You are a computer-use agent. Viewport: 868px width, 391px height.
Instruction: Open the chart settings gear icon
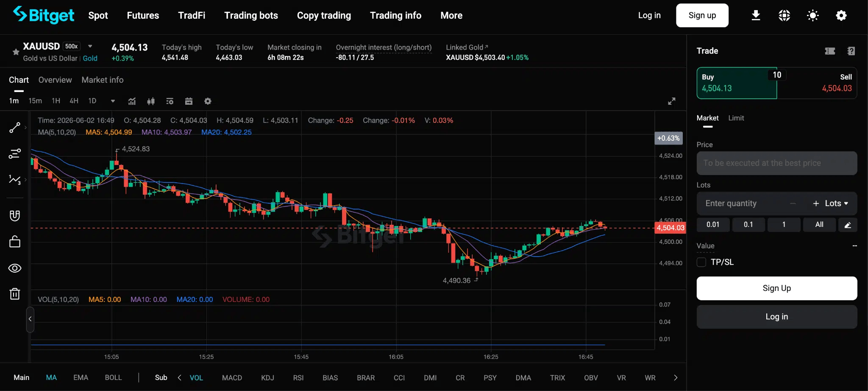click(208, 101)
